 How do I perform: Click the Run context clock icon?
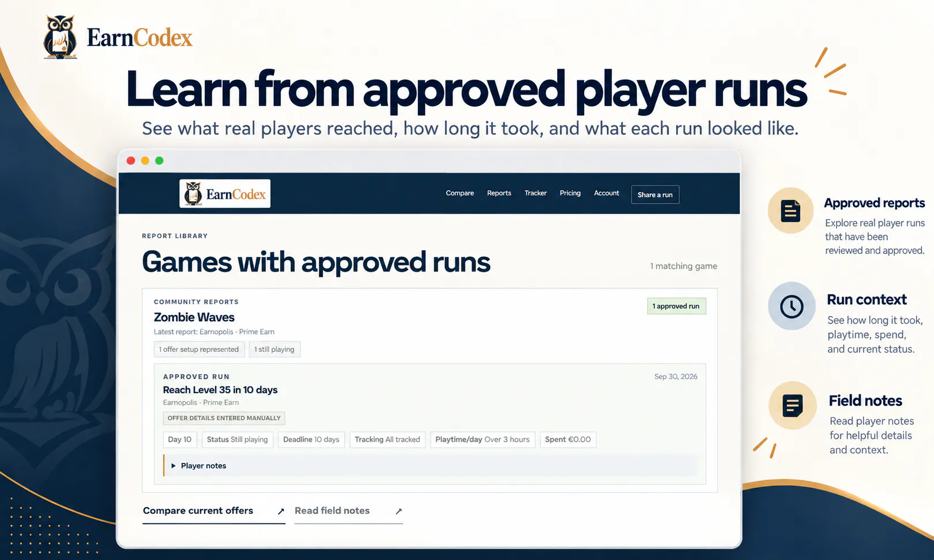(792, 306)
